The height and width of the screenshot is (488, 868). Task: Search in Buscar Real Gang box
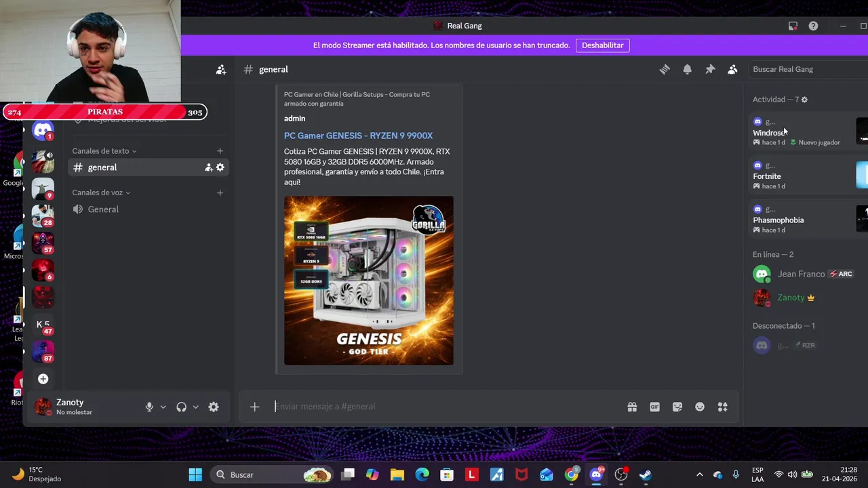point(807,69)
